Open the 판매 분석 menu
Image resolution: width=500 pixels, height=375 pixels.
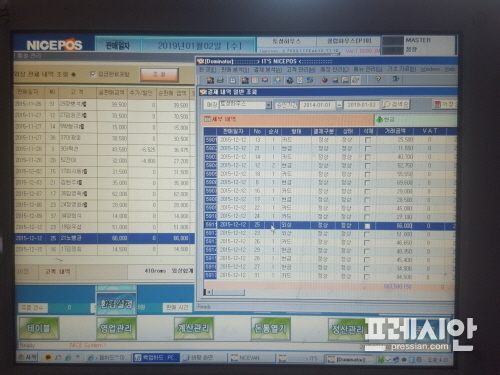click(x=235, y=70)
